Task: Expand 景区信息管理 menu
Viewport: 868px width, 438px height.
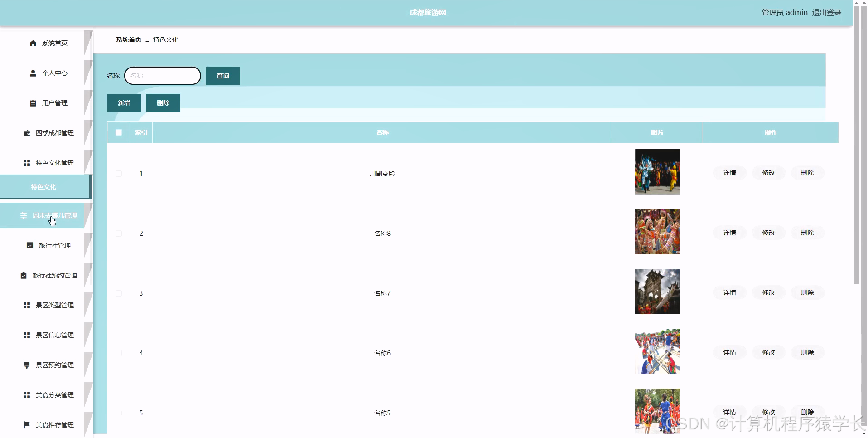Action: tap(46, 335)
